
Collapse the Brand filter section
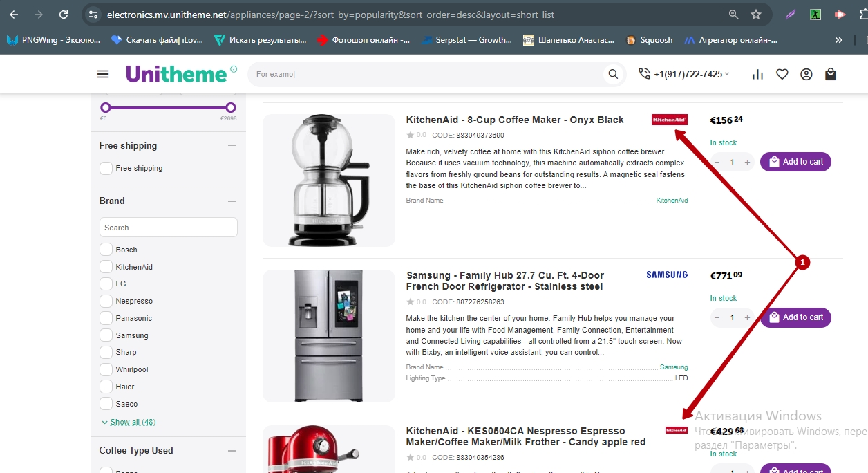[x=232, y=201]
